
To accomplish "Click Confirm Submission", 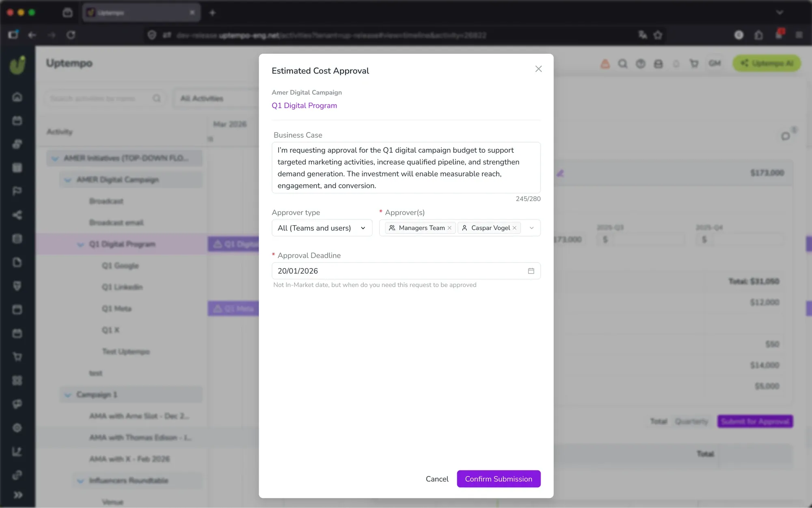I will [499, 479].
